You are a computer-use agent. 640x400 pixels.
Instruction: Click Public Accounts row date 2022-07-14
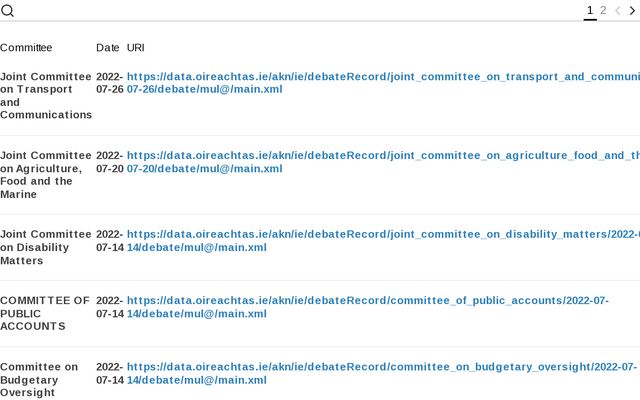(110, 307)
